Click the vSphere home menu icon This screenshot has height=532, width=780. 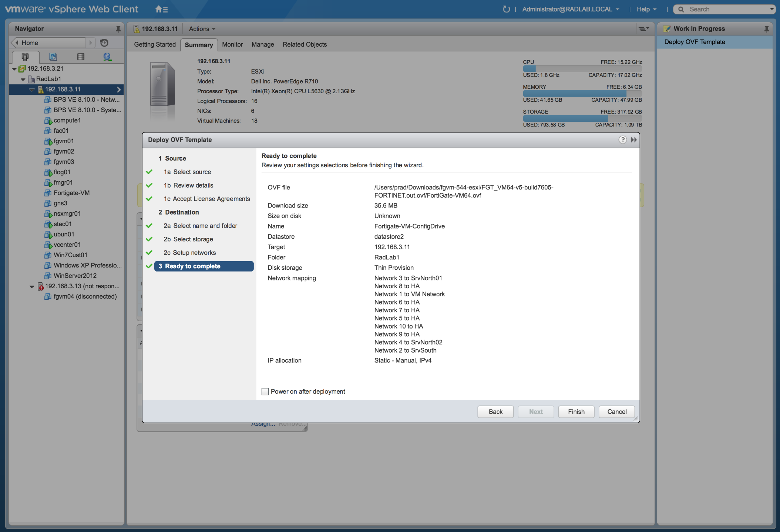coord(161,9)
